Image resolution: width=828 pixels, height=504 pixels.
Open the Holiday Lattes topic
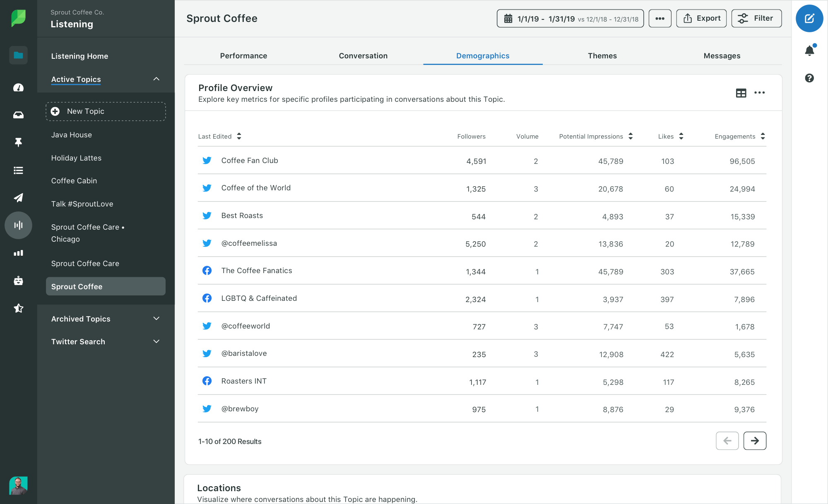pyautogui.click(x=76, y=158)
